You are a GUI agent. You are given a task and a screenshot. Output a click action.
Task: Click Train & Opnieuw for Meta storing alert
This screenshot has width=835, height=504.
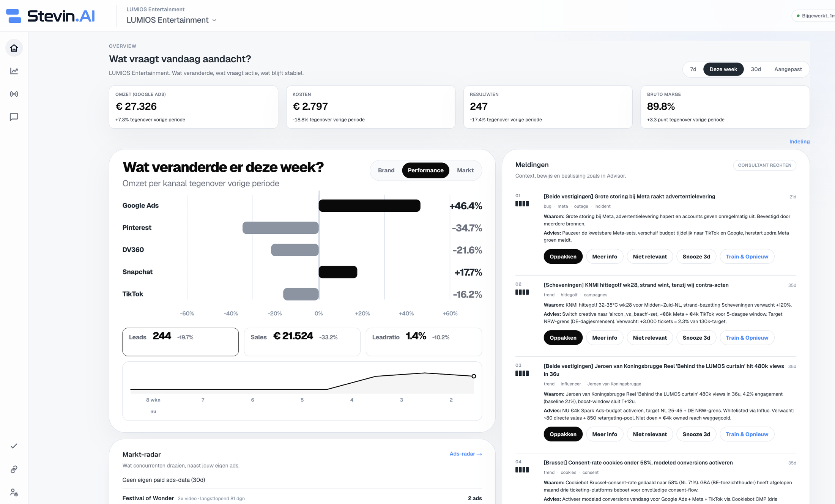pos(747,257)
